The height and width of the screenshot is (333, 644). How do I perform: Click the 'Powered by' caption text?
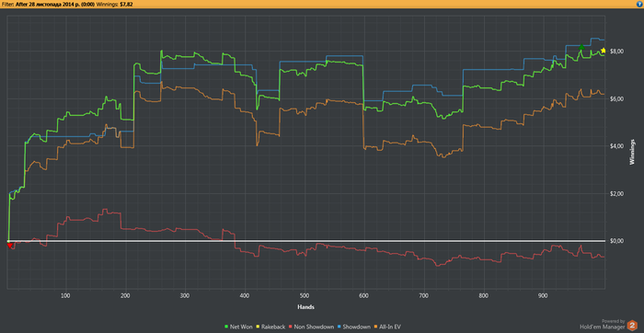coord(614,321)
